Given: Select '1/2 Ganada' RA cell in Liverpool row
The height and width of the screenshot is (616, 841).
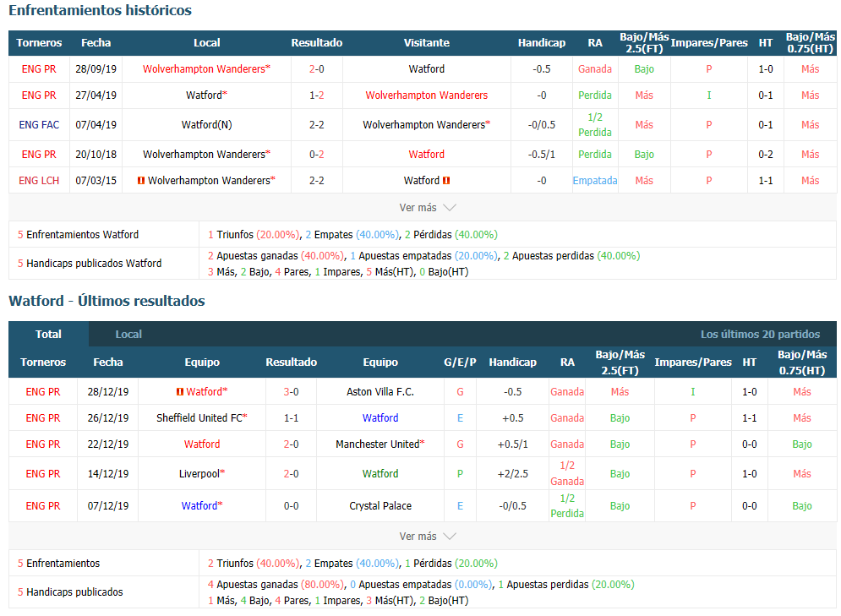Looking at the screenshot, I should [x=567, y=473].
